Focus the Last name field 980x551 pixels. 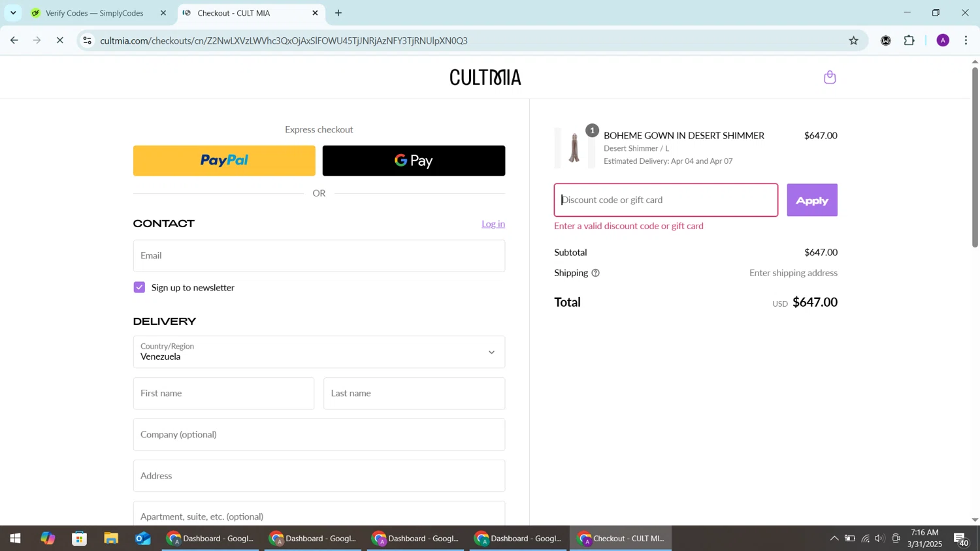pyautogui.click(x=414, y=394)
